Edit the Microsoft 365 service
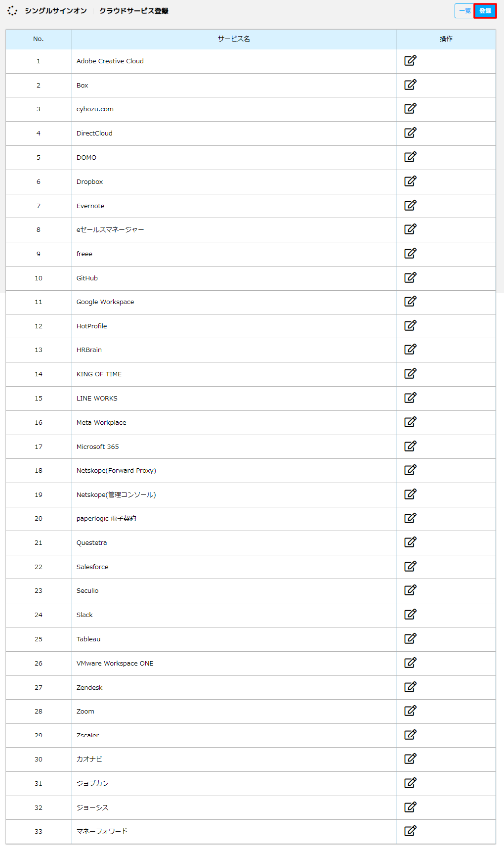The width and height of the screenshot is (504, 850). [411, 446]
